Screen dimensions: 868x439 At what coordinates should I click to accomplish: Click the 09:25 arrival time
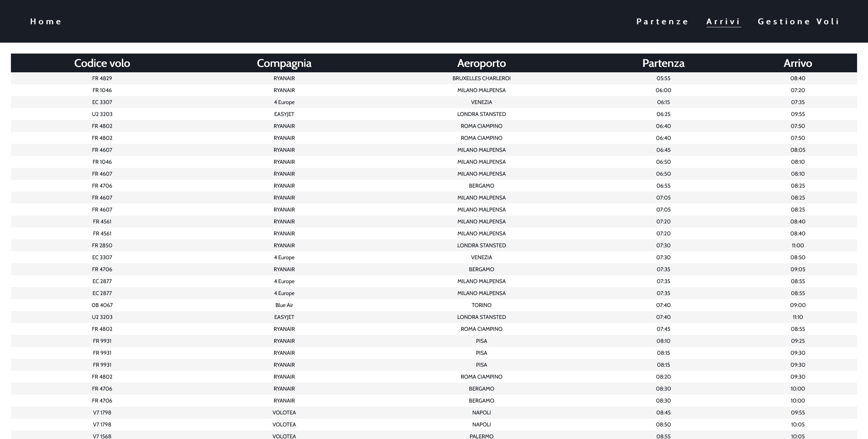798,341
